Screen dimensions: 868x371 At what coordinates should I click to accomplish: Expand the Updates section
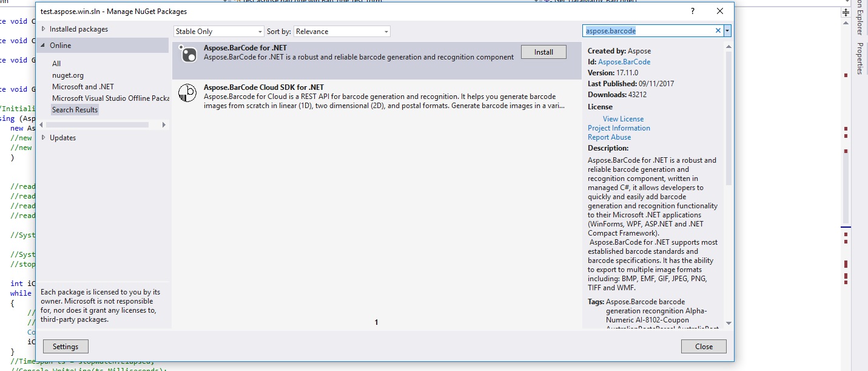(43, 137)
